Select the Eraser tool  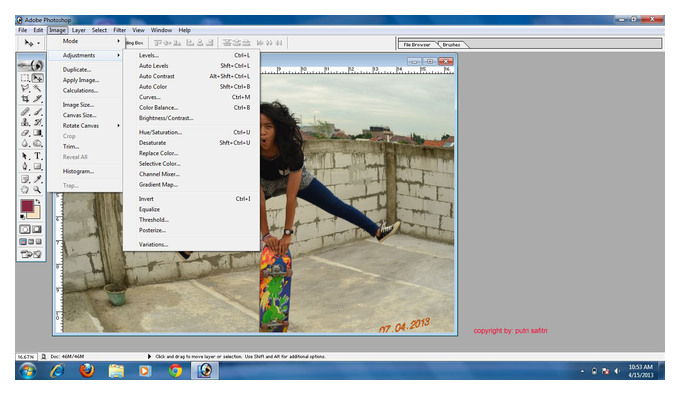pos(25,133)
